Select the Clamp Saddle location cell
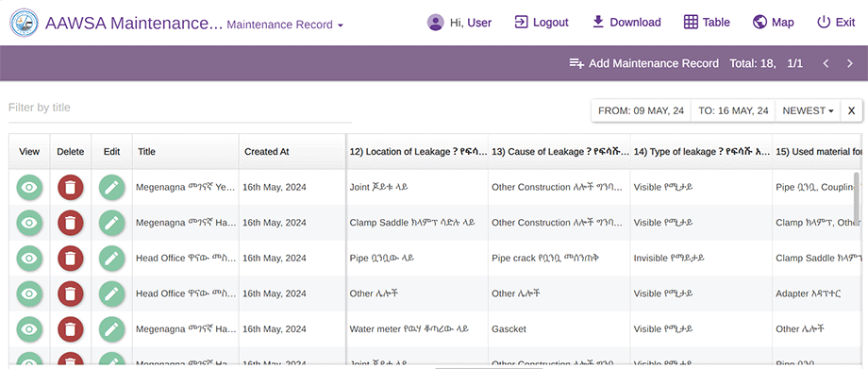The image size is (868, 369). (417, 223)
